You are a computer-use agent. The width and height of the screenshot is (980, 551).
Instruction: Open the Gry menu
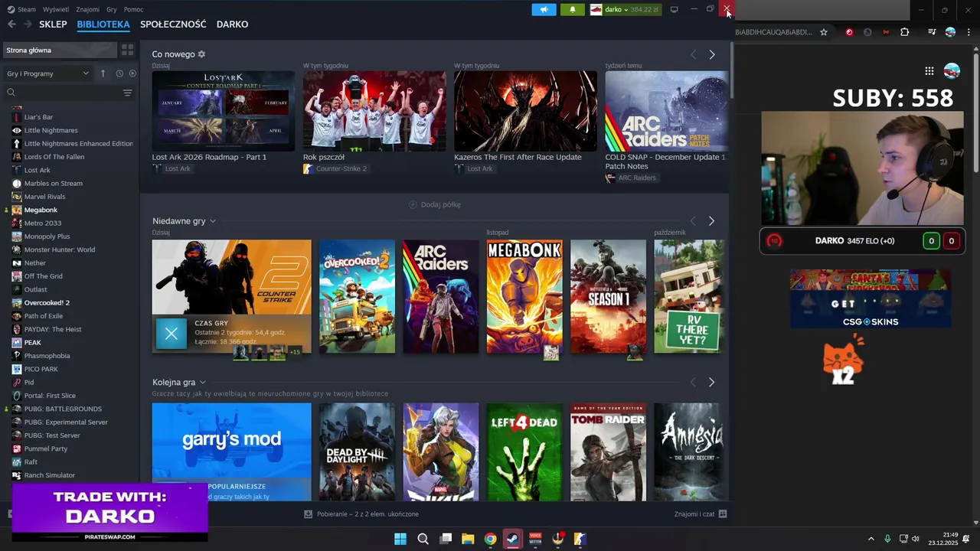(112, 9)
